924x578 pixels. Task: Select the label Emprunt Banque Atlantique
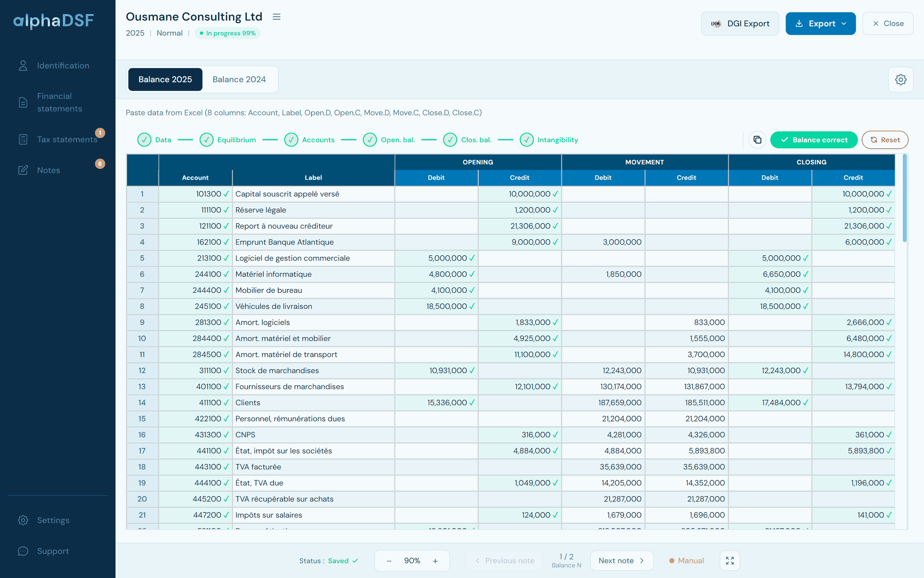pos(284,242)
